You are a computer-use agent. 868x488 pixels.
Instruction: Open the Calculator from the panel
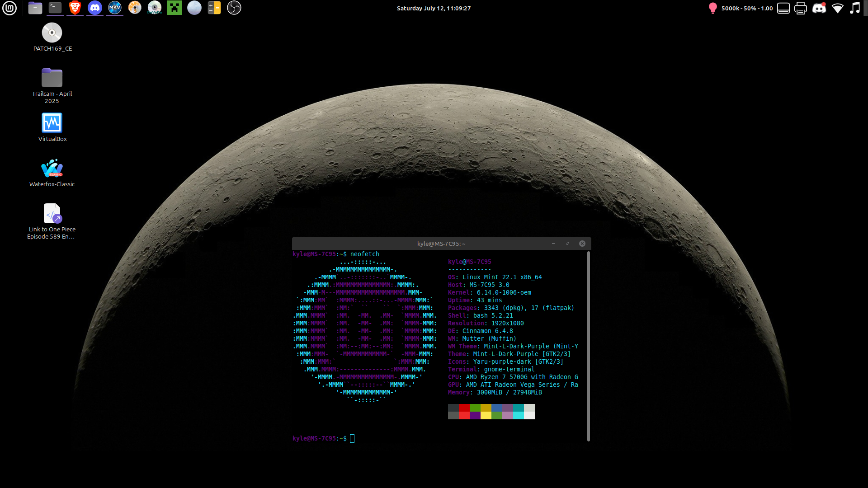pyautogui.click(x=214, y=8)
